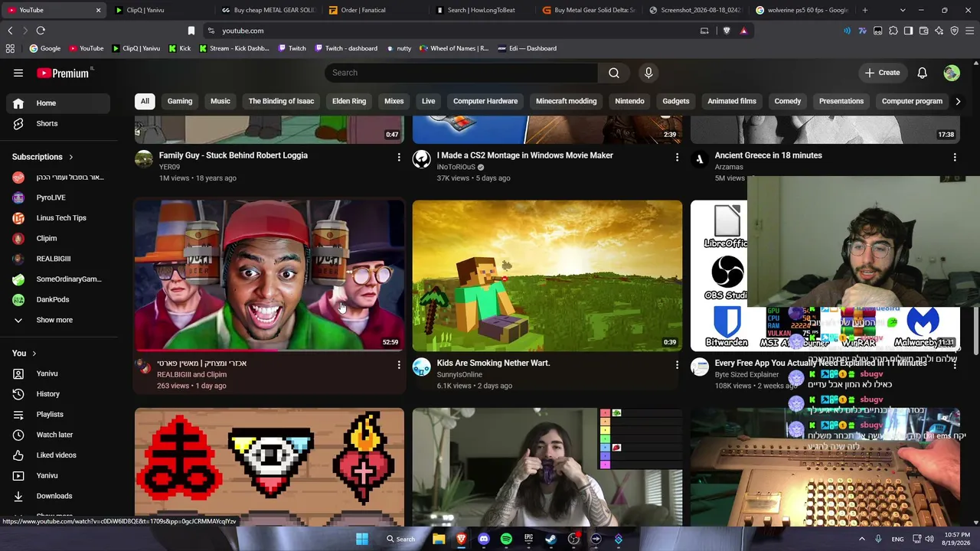Expand Show more subscriptions
This screenshot has height=551, width=980.
(54, 320)
